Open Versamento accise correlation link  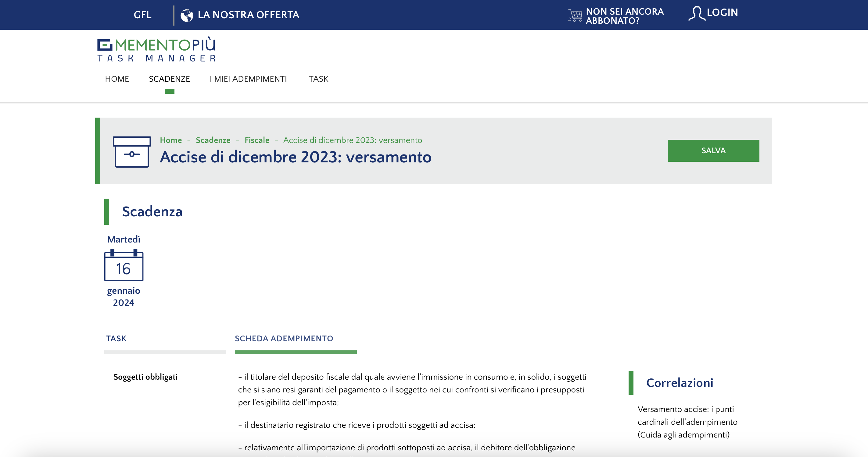point(687,422)
